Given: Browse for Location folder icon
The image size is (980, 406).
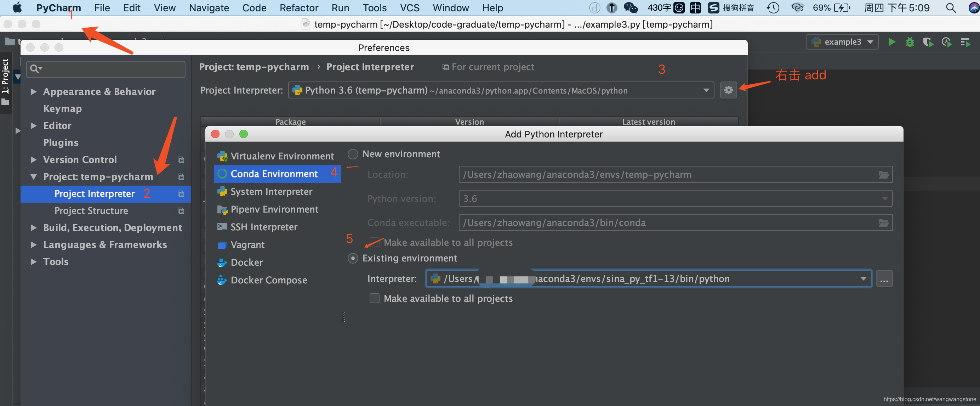Looking at the screenshot, I should tap(883, 175).
